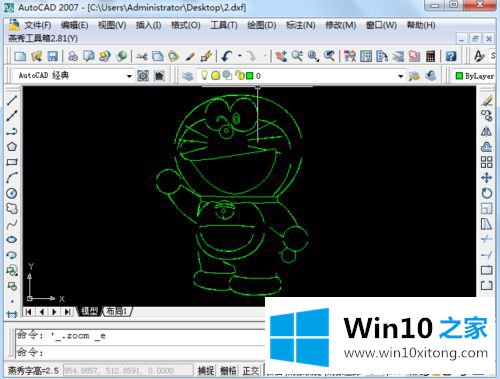Click the green ByLayer color swatch

459,76
